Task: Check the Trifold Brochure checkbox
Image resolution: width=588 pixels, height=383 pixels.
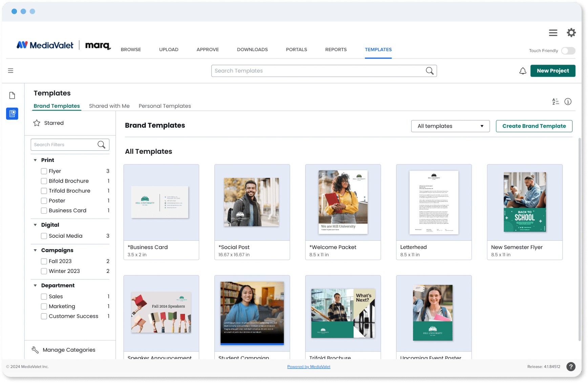Action: click(44, 191)
